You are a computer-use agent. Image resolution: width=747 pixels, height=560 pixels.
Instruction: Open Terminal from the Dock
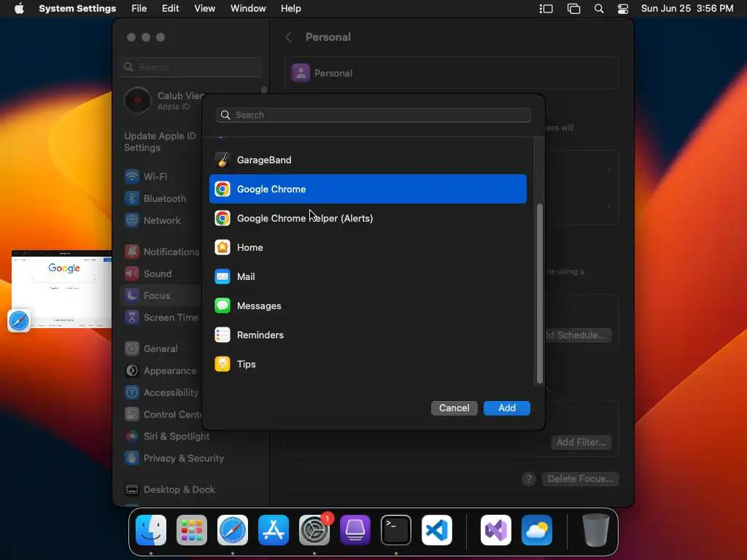coord(396,530)
